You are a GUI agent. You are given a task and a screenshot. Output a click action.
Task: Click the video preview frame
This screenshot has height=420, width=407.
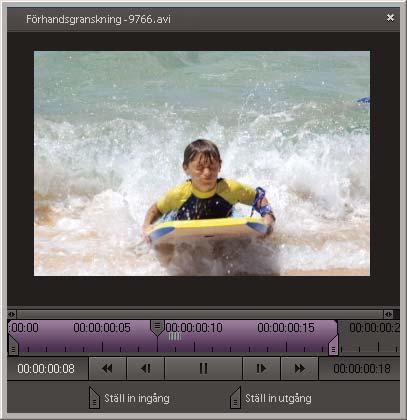pos(202,163)
